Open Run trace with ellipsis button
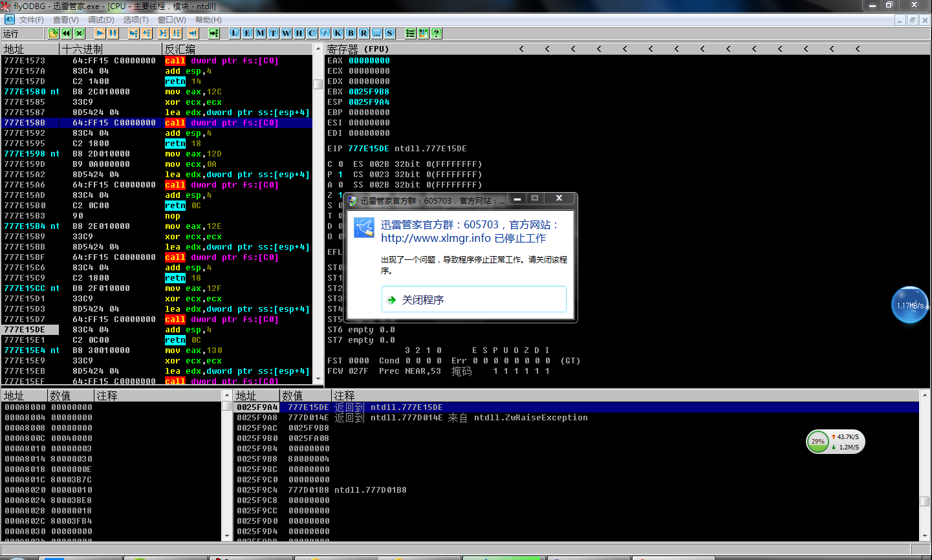932x560 pixels. (x=376, y=33)
